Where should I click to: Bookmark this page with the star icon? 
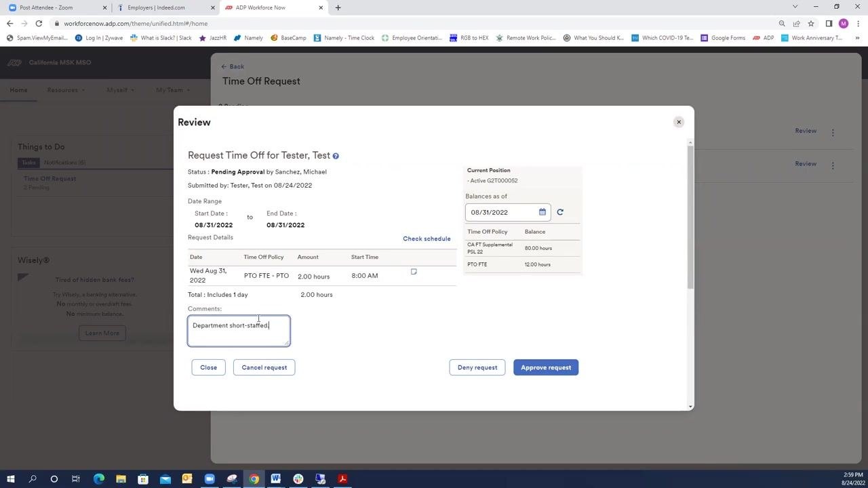(811, 24)
